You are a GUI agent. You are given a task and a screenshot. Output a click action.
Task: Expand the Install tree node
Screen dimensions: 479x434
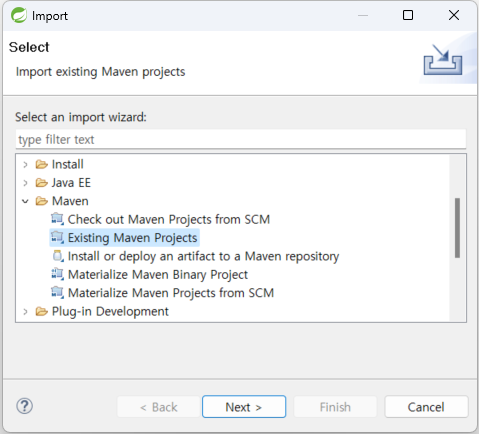(x=25, y=165)
